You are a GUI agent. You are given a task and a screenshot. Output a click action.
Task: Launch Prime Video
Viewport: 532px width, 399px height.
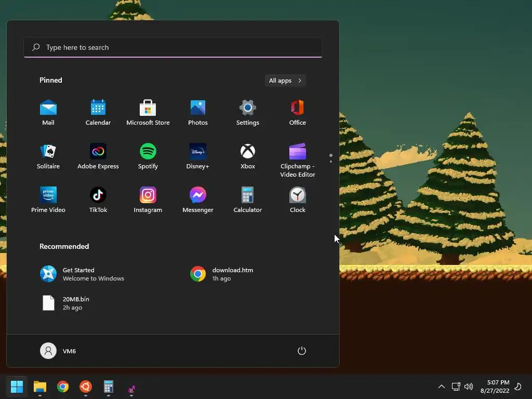click(48, 200)
